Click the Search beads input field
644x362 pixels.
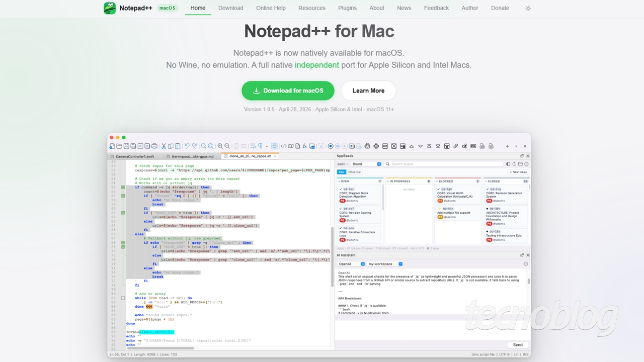[444, 164]
